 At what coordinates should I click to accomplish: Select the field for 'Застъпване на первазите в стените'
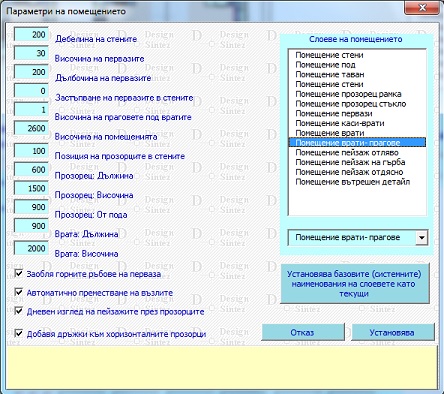click(x=31, y=91)
